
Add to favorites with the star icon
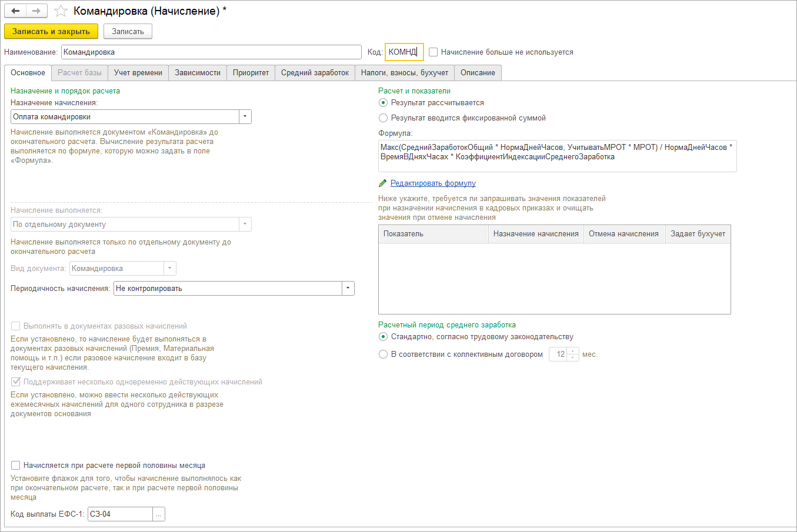click(x=61, y=11)
